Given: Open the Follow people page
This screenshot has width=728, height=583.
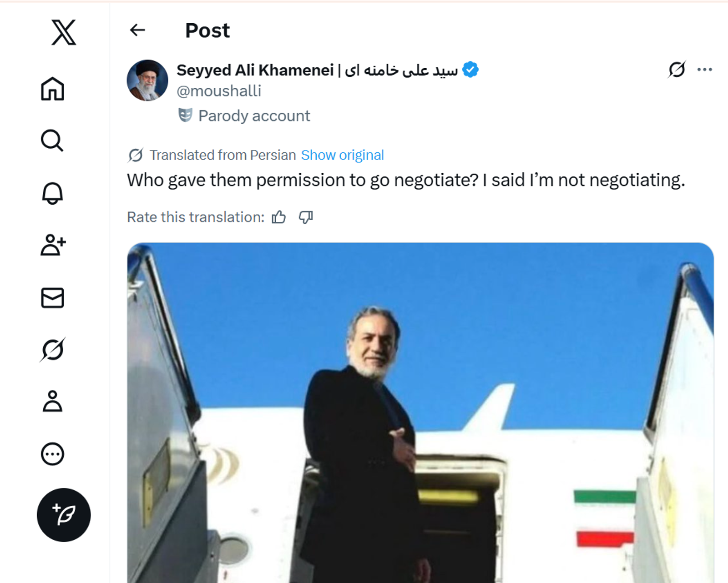Looking at the screenshot, I should point(53,245).
